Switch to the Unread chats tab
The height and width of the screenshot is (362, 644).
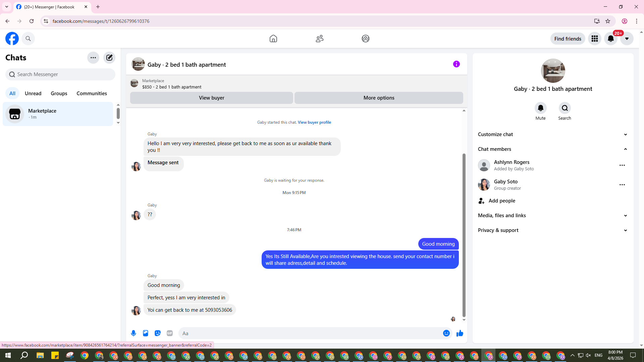point(33,94)
